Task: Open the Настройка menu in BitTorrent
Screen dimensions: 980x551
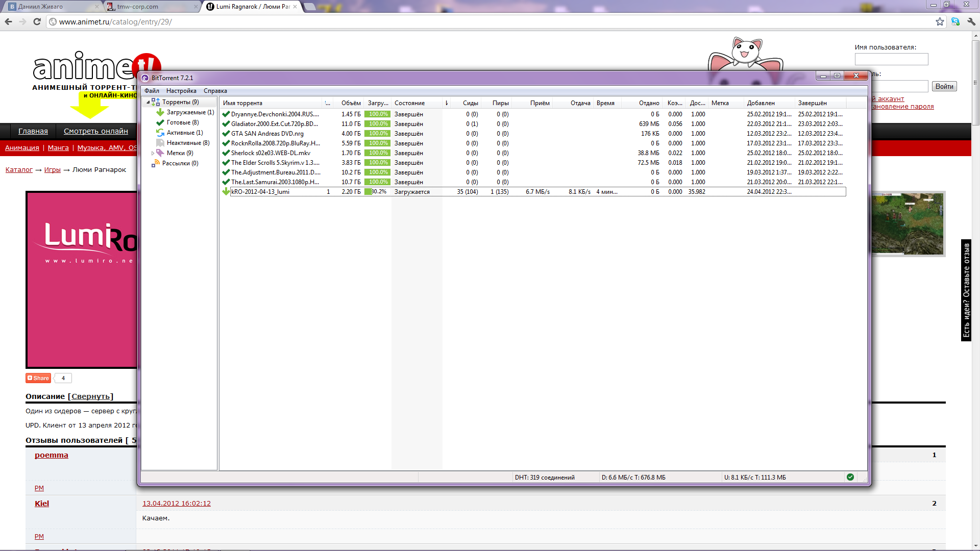Action: (181, 91)
